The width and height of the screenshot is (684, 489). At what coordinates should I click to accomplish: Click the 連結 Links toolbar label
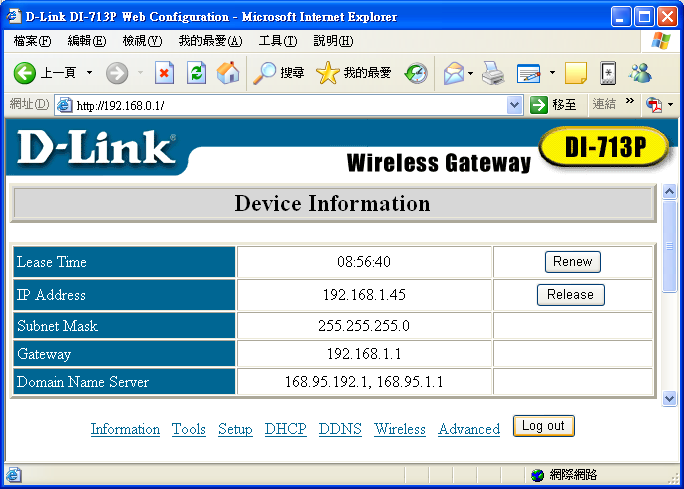coord(604,104)
